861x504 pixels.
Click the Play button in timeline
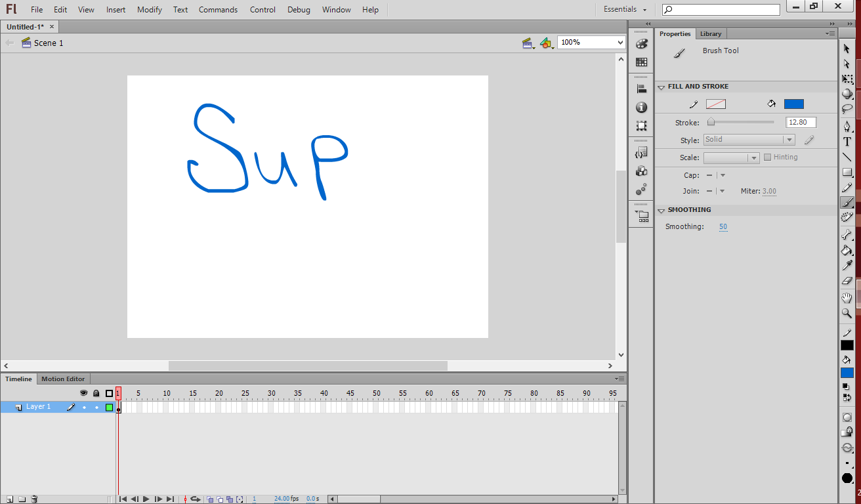coord(146,499)
